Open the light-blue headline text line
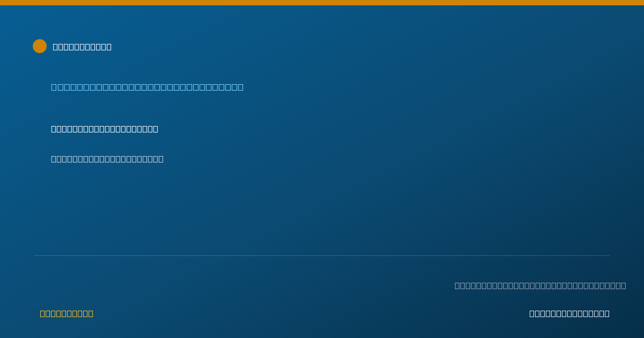The height and width of the screenshot is (338, 644). 147,87
